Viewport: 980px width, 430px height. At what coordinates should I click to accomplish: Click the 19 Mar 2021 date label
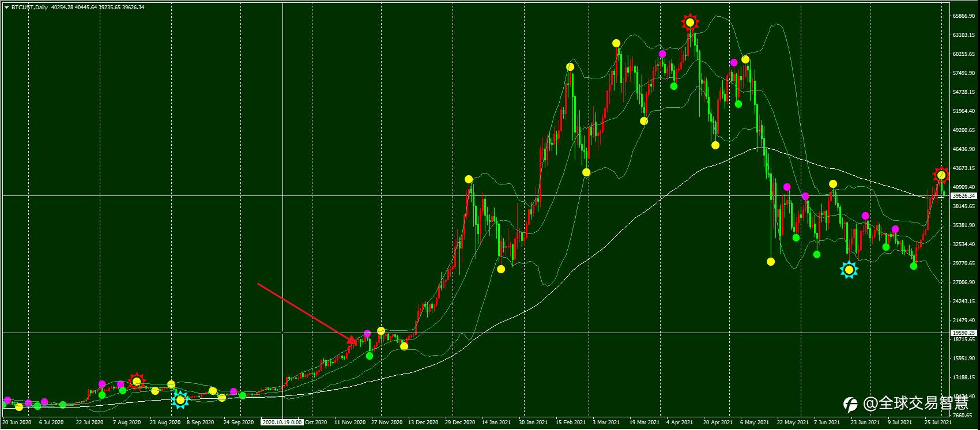pos(643,423)
